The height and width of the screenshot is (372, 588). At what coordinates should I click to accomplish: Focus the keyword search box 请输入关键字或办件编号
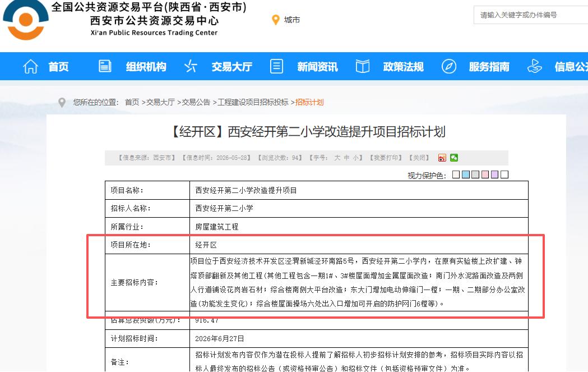pos(531,15)
